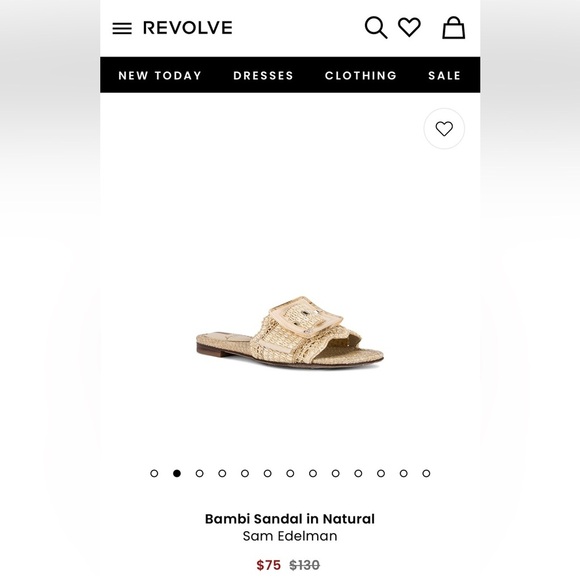Open the Sam Edelman brand link

pyautogui.click(x=290, y=536)
